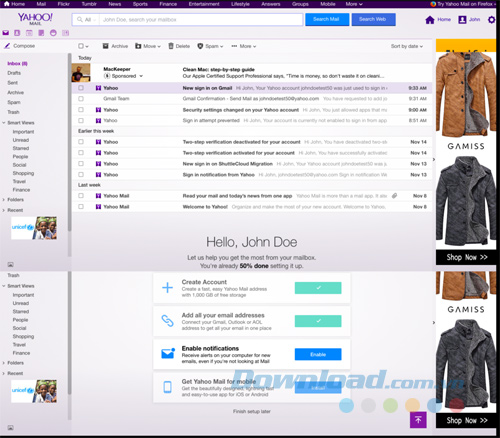This screenshot has height=438, width=500.
Task: Click the plus icon on Create Account card
Action: (167, 288)
